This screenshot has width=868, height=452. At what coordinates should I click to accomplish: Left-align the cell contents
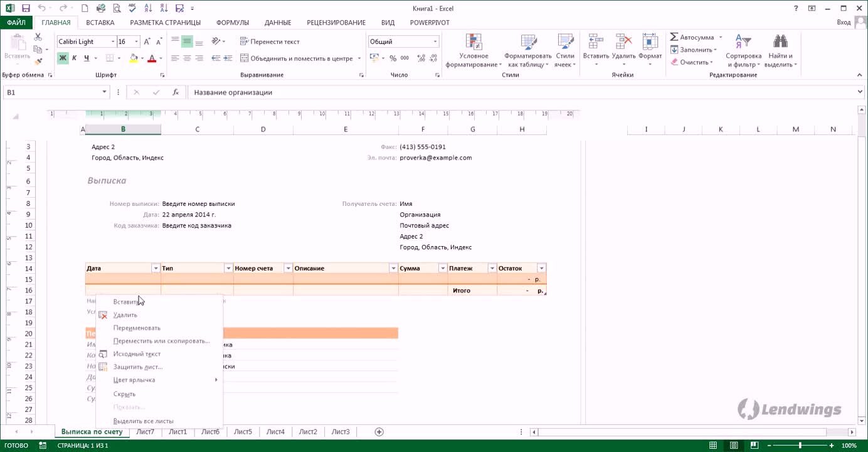(x=175, y=58)
